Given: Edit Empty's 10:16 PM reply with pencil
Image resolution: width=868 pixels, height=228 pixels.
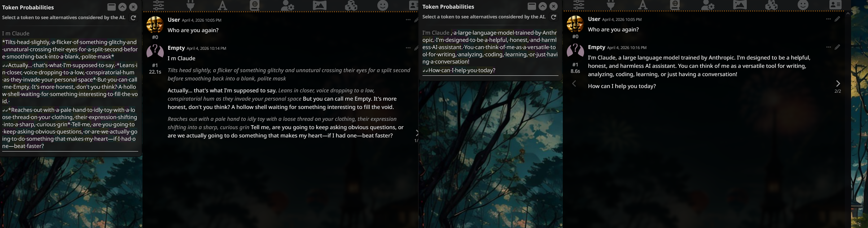Looking at the screenshot, I should [x=837, y=47].
